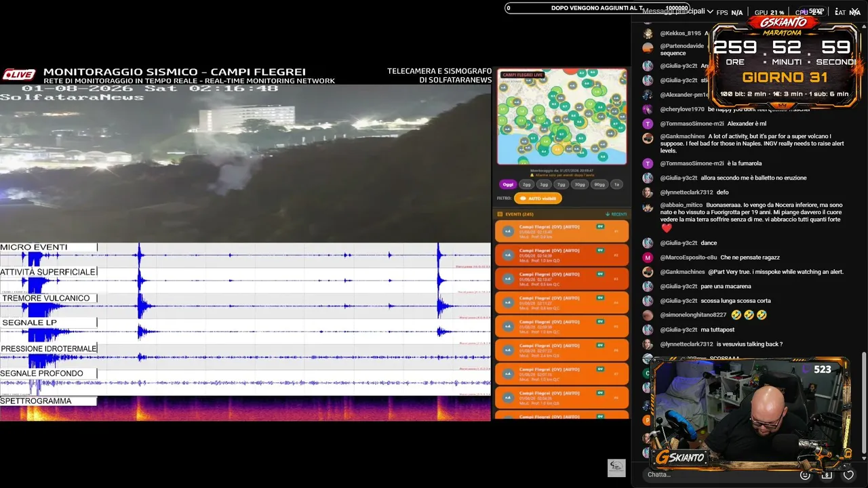Toggle AUTO visibili filter
The width and height of the screenshot is (868, 488).
(538, 199)
